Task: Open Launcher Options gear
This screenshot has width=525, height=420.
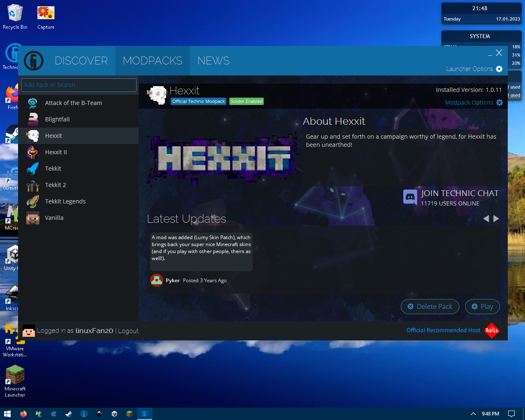Action: [x=499, y=69]
